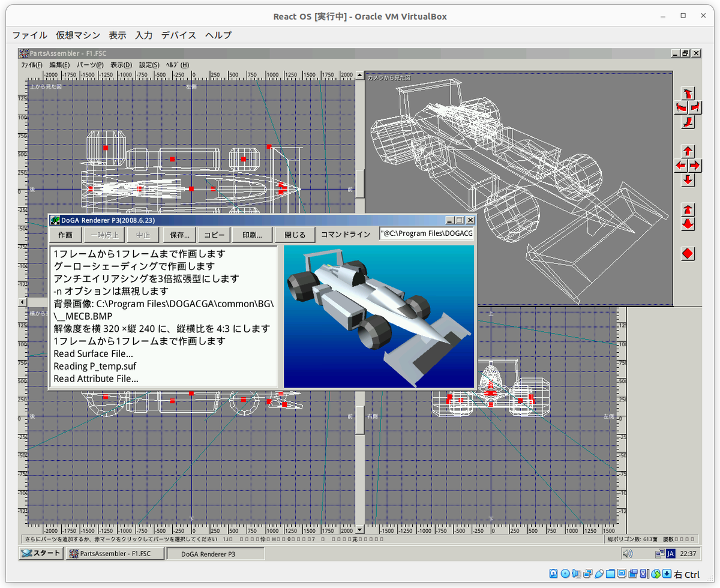Click the VirtualBox keyboard capture arrow icon
Viewport: 720px width, 588px height.
coord(667,574)
